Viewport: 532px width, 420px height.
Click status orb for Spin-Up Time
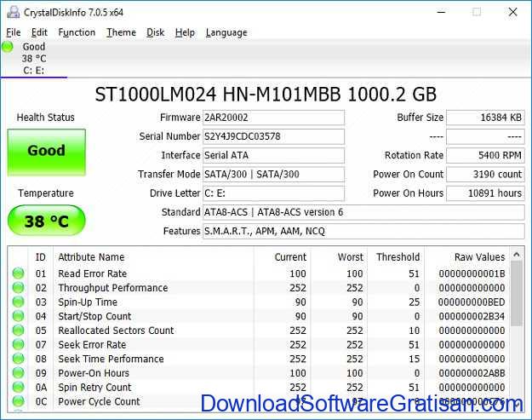19,302
